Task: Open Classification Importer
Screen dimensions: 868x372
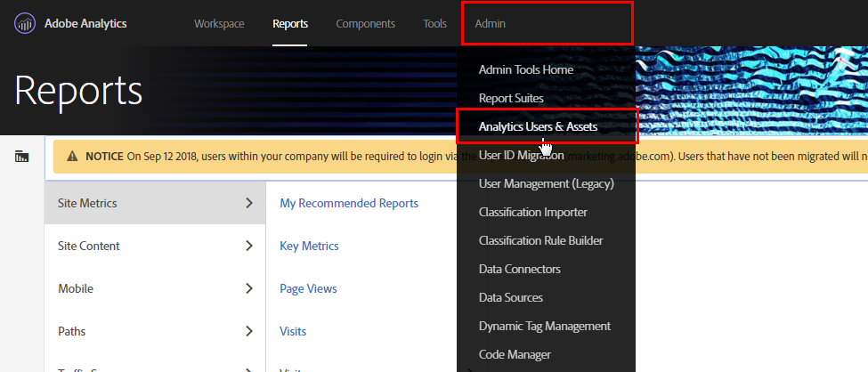Action: pos(533,212)
